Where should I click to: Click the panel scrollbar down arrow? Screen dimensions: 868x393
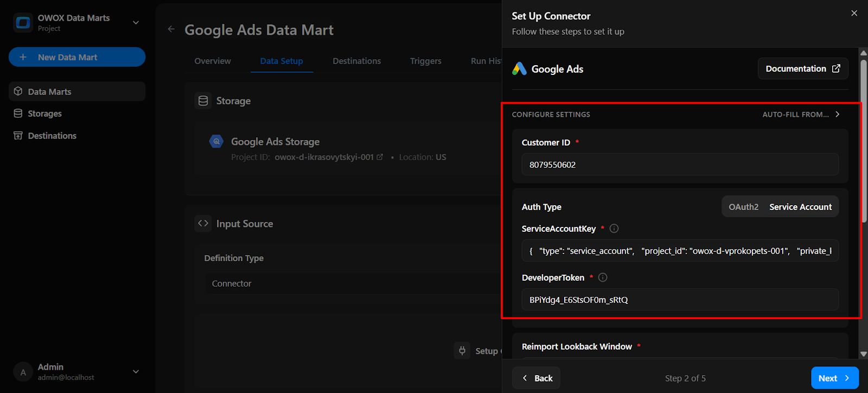pos(864,354)
